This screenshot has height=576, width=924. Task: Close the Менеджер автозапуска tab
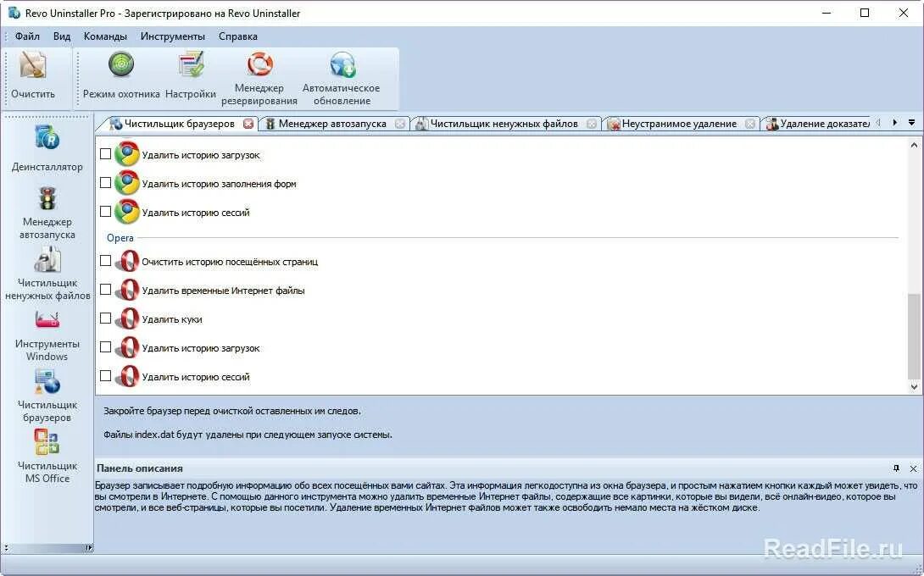pyautogui.click(x=400, y=124)
